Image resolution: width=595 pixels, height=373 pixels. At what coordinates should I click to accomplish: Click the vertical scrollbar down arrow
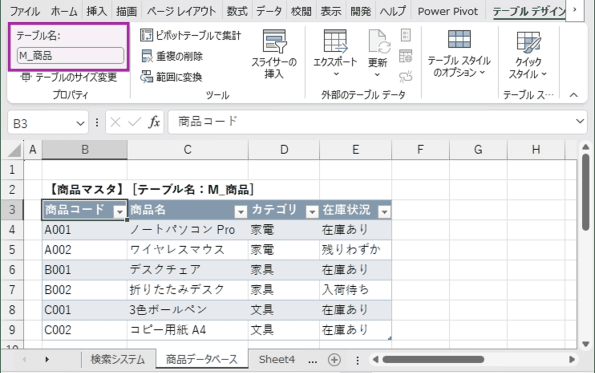tap(586, 344)
